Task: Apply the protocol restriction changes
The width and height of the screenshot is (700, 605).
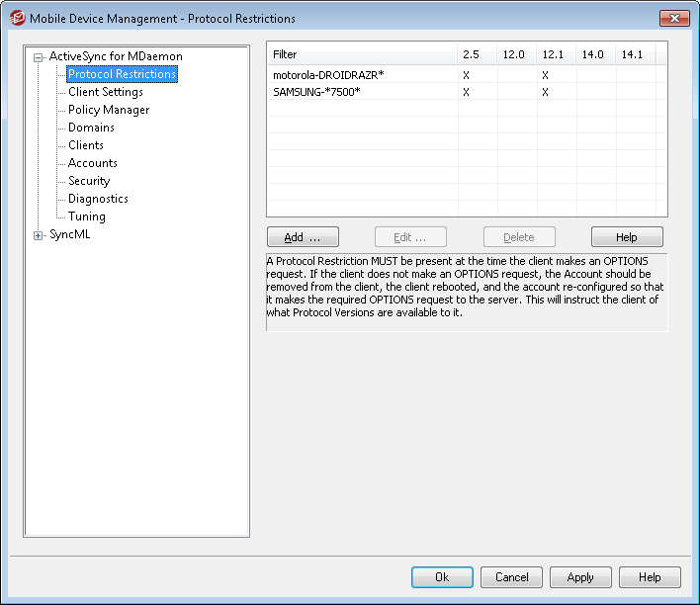Action: pos(580,577)
